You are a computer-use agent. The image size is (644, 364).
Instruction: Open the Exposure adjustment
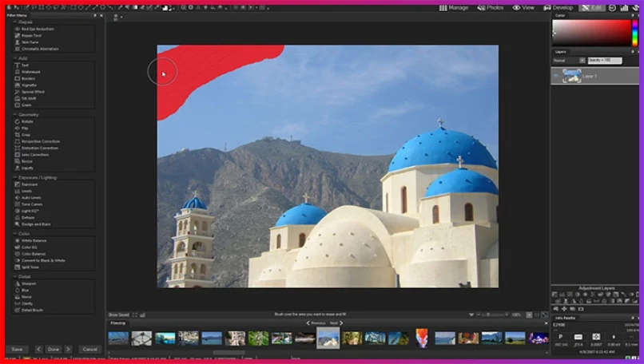point(26,184)
